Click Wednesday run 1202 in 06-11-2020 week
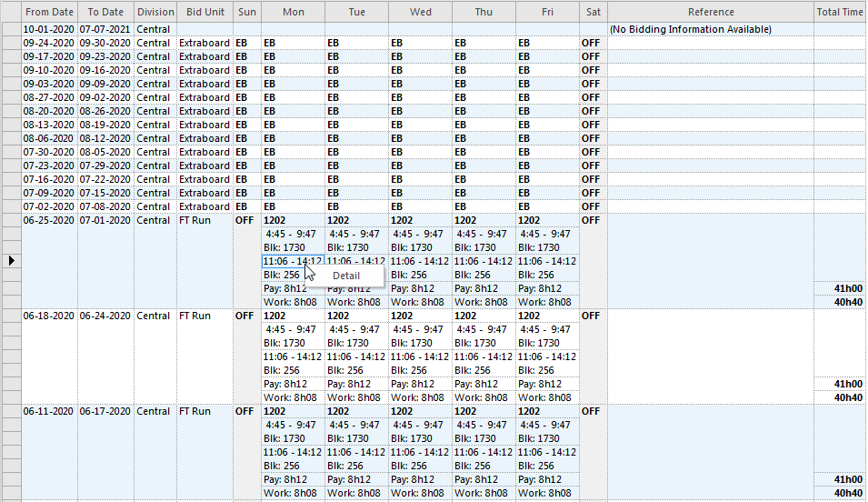868x502 pixels. [420, 412]
